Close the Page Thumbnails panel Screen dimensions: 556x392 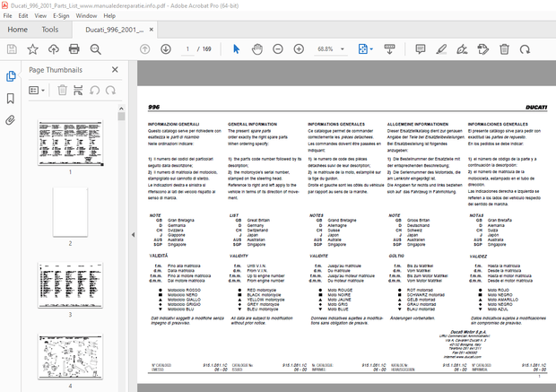(x=115, y=70)
